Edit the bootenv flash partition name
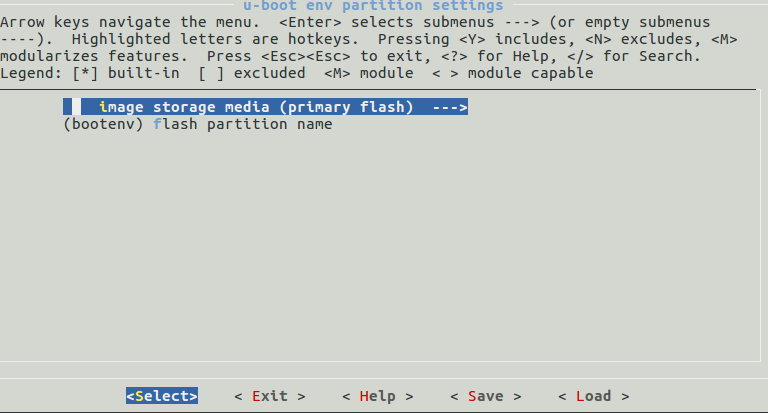Image resolution: width=768 pixels, height=413 pixels. click(x=198, y=124)
